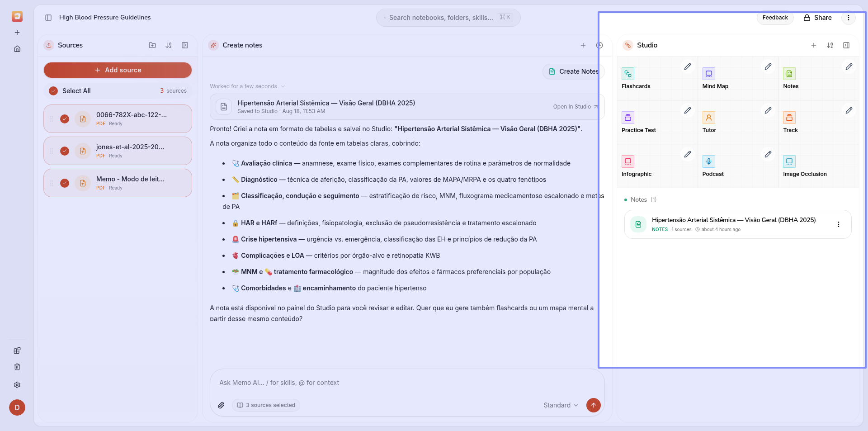Open Hipertensão Arterial note in Studio list
Screen dimensions: 868x431
pos(738,224)
